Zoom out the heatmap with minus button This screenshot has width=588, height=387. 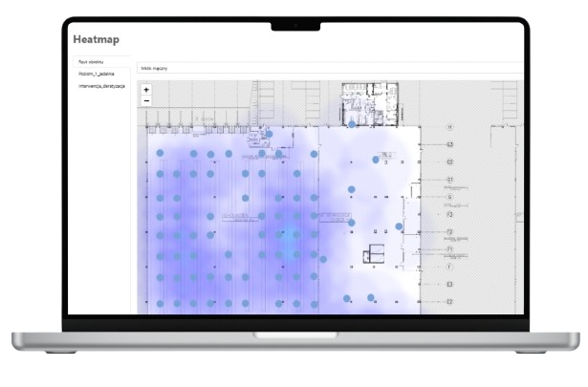[x=146, y=100]
